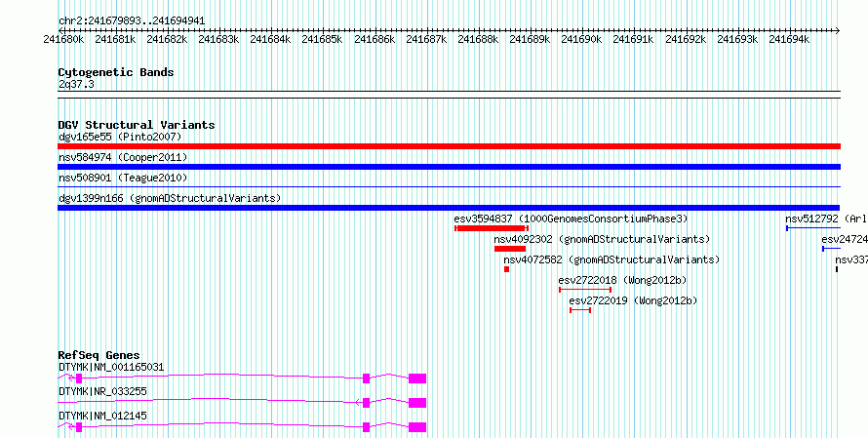Open the nsv508901 (Teague2010) variant label

tap(123, 178)
